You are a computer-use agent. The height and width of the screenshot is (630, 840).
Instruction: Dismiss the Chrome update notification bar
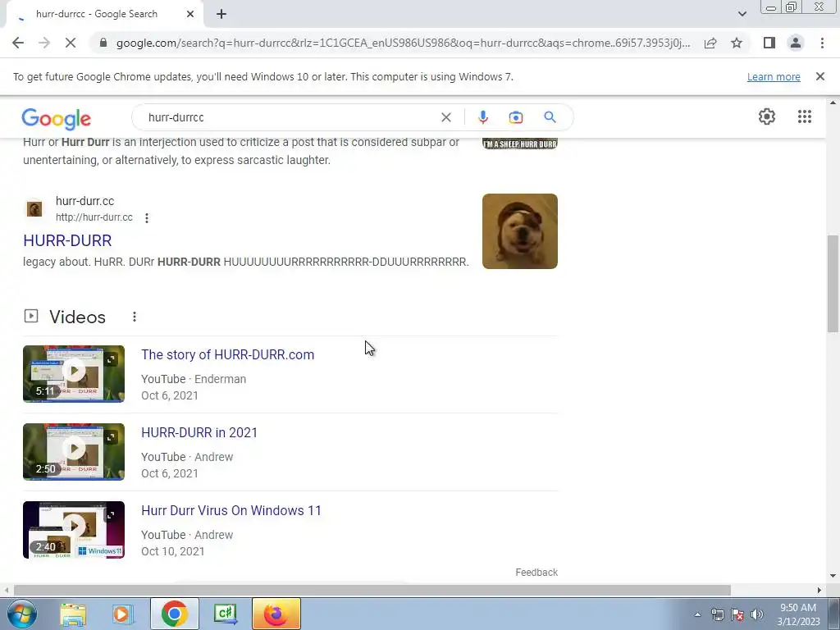(x=819, y=76)
